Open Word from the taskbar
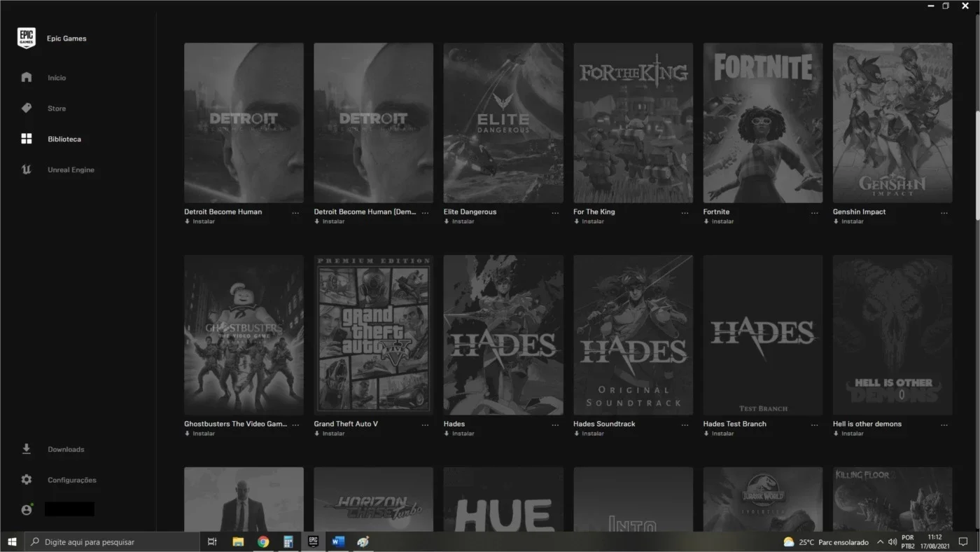 point(338,541)
